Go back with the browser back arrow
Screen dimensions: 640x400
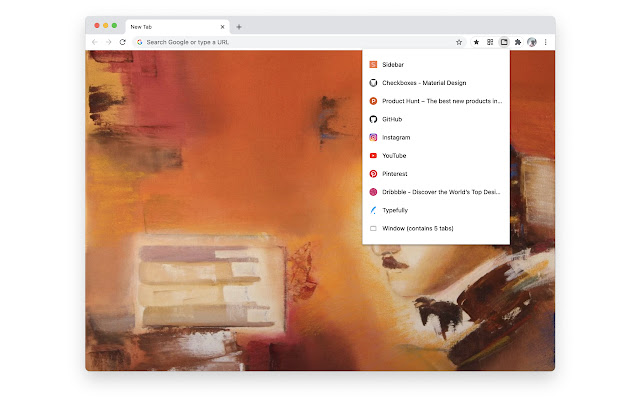pos(95,42)
